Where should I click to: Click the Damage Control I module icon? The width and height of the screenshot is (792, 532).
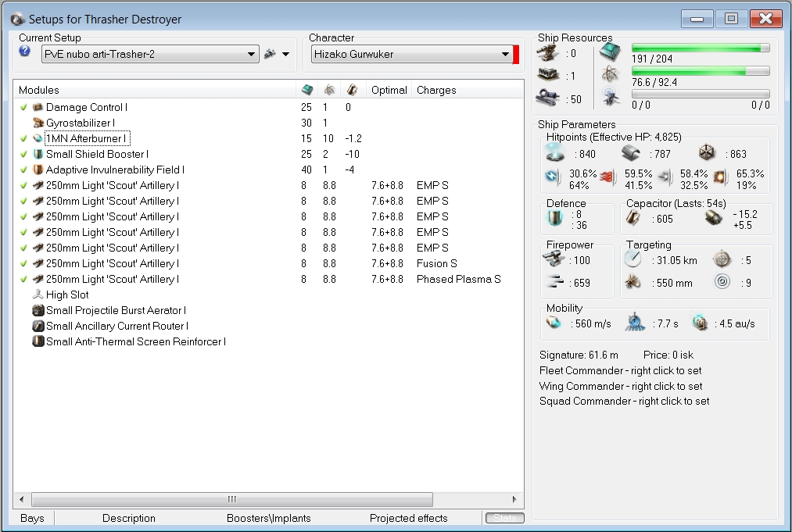(38, 107)
